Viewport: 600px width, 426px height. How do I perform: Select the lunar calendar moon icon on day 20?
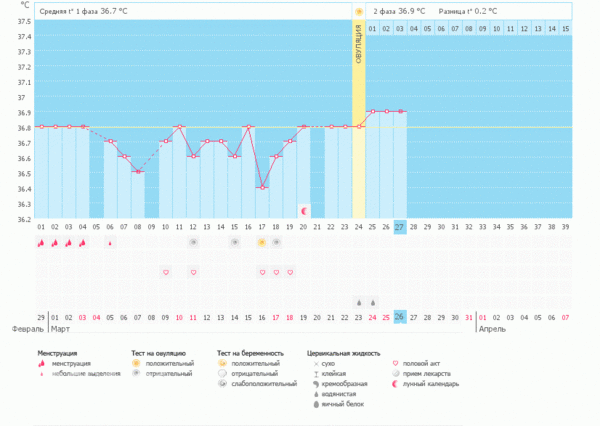pos(304,211)
